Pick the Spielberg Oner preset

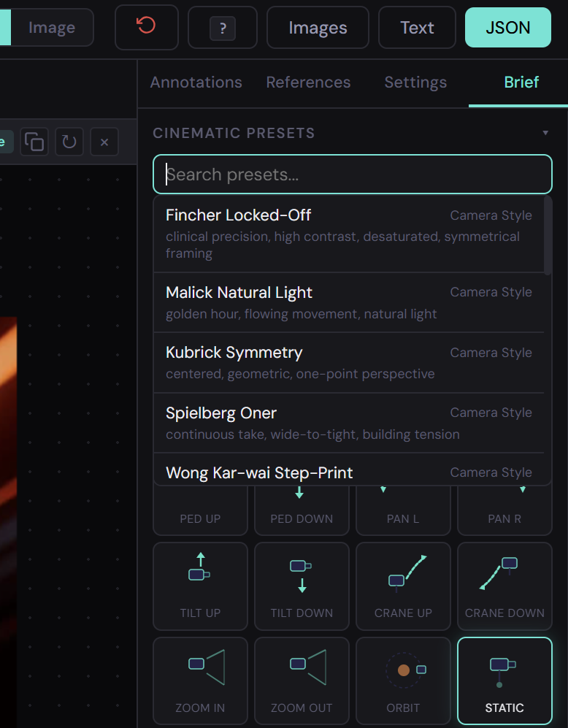point(349,424)
